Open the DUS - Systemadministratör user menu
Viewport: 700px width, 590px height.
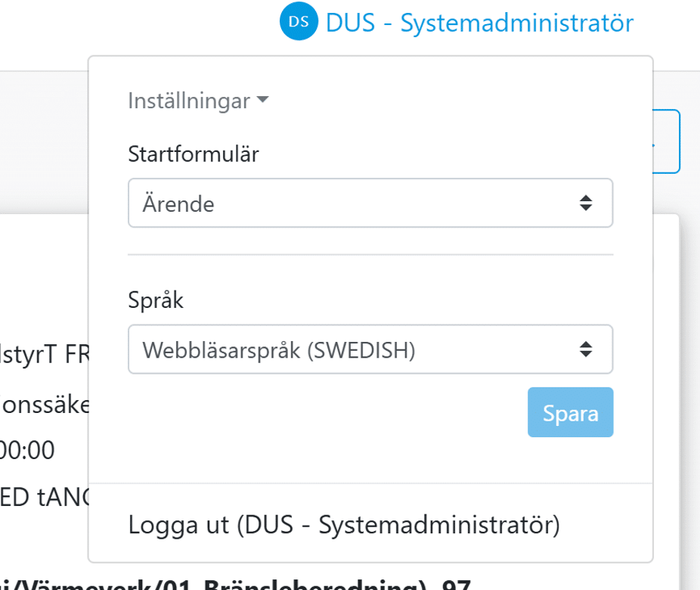point(479,23)
